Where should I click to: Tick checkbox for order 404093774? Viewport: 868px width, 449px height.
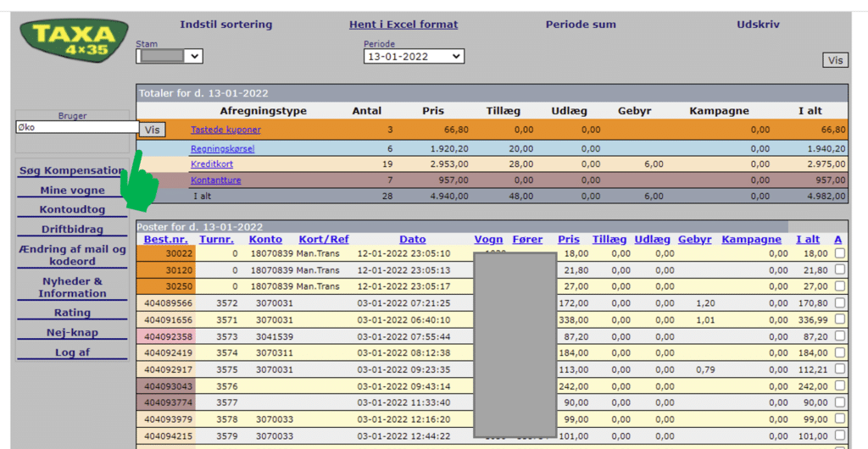point(840,402)
